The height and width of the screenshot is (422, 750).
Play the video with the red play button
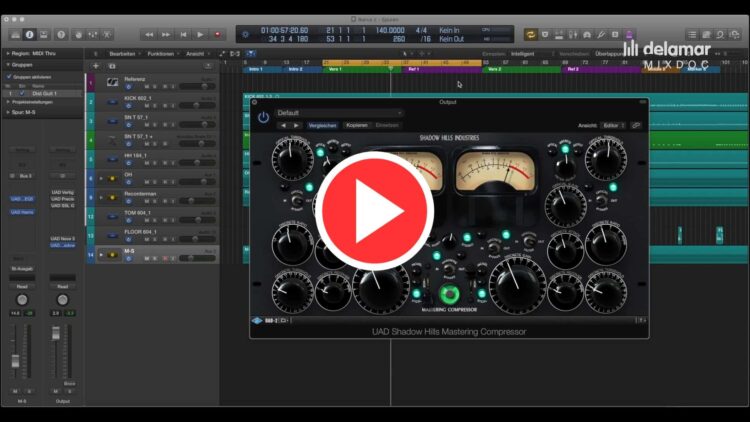374,211
